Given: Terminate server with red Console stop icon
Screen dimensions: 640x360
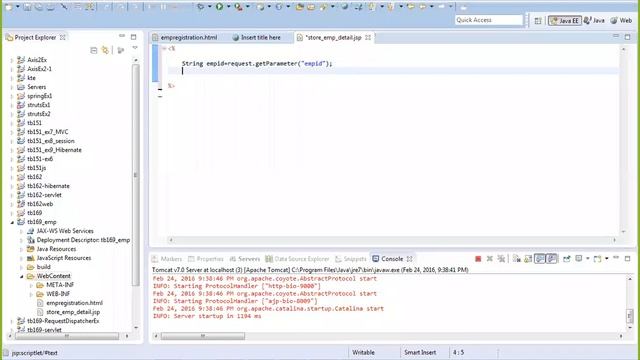Looking at the screenshot, I should (478, 259).
